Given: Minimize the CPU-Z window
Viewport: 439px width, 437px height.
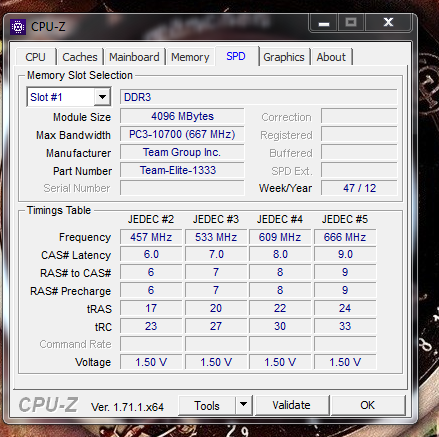Looking at the screenshot, I should (x=324, y=23).
